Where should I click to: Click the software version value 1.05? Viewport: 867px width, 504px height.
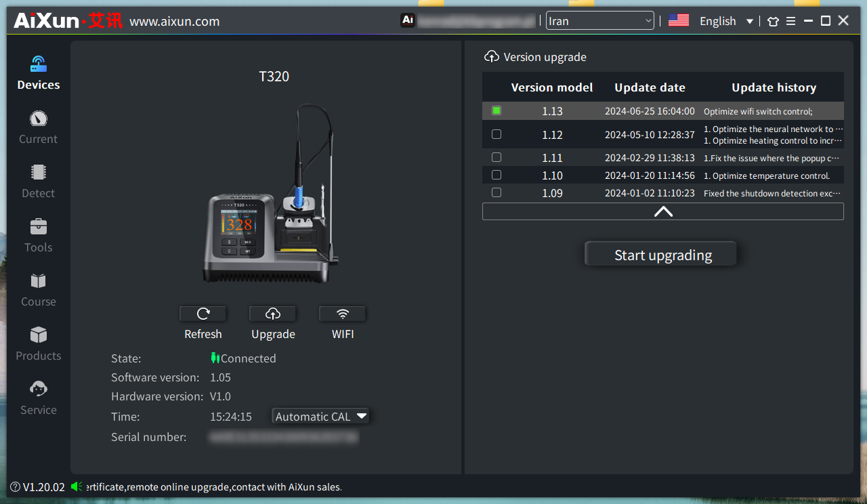coord(220,377)
